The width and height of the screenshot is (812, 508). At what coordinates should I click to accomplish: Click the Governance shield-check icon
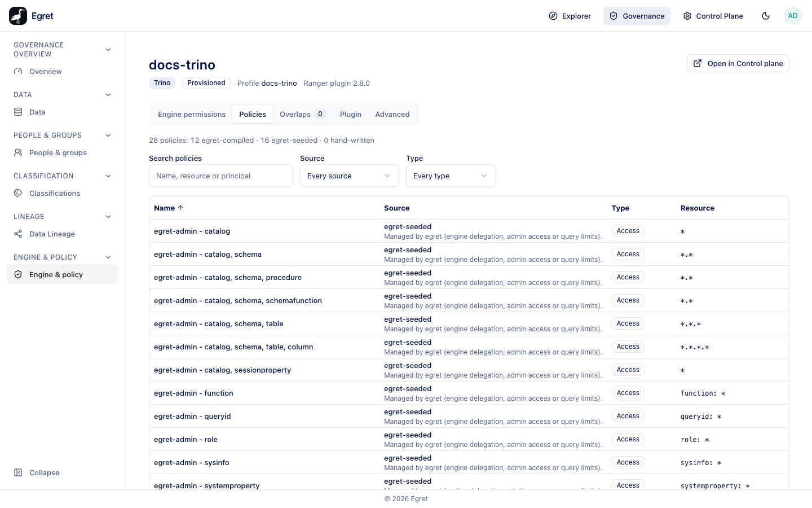coord(614,16)
